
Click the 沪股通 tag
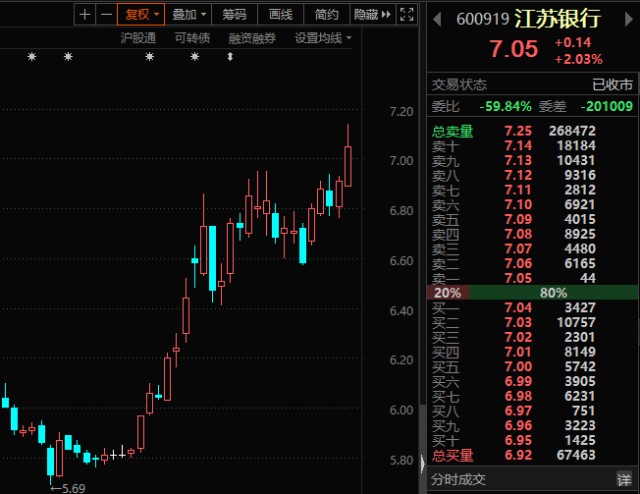coord(138,38)
